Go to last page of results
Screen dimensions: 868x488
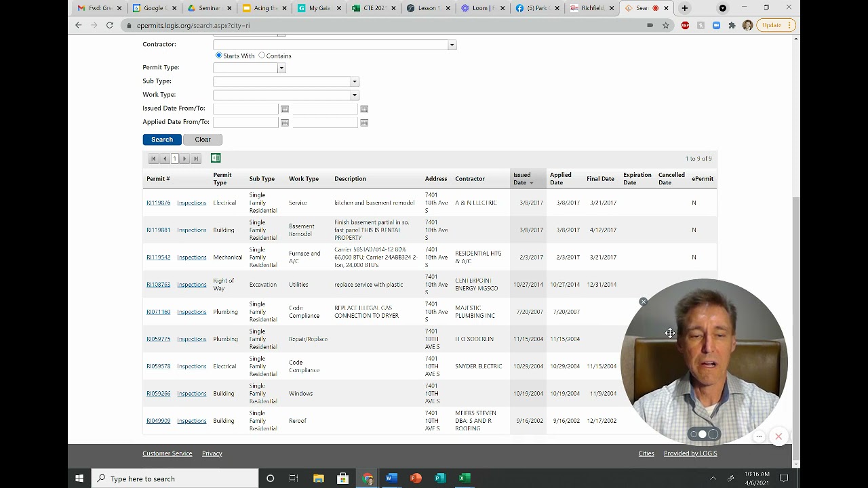[x=196, y=159]
